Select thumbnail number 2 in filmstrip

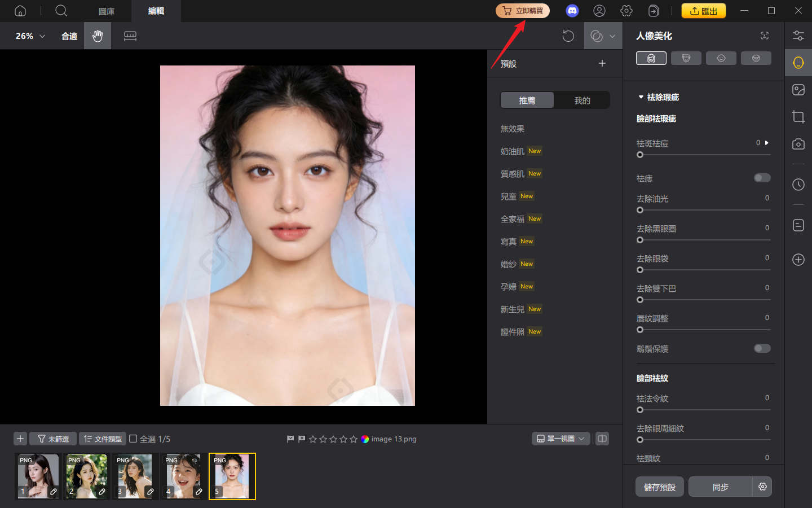pos(86,476)
